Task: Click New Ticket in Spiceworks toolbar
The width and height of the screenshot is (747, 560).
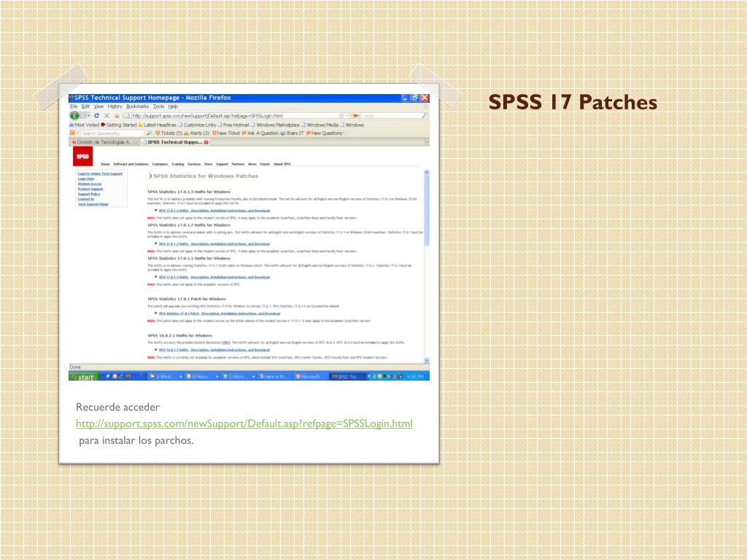Action: click(x=226, y=133)
